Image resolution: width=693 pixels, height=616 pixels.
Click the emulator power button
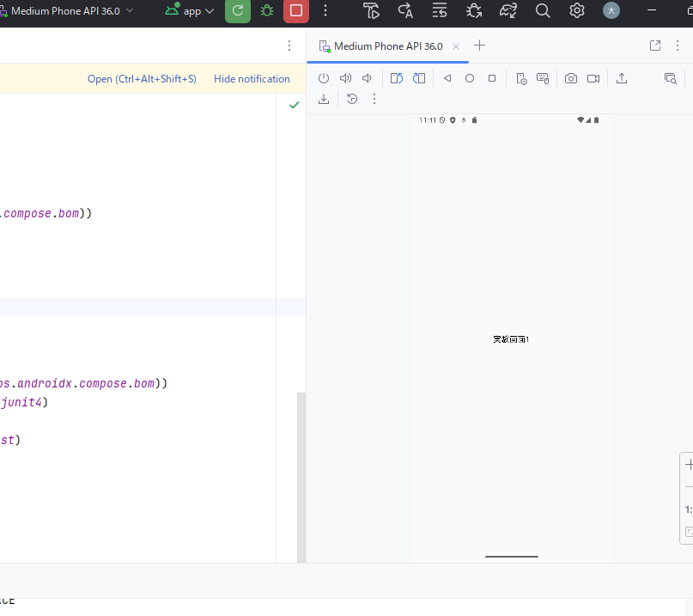pyautogui.click(x=324, y=78)
